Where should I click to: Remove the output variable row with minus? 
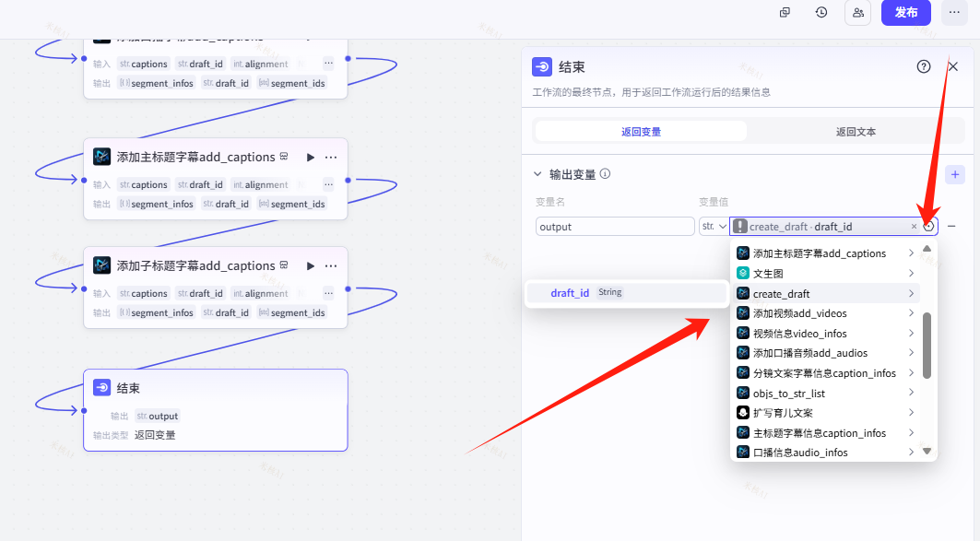[951, 226]
